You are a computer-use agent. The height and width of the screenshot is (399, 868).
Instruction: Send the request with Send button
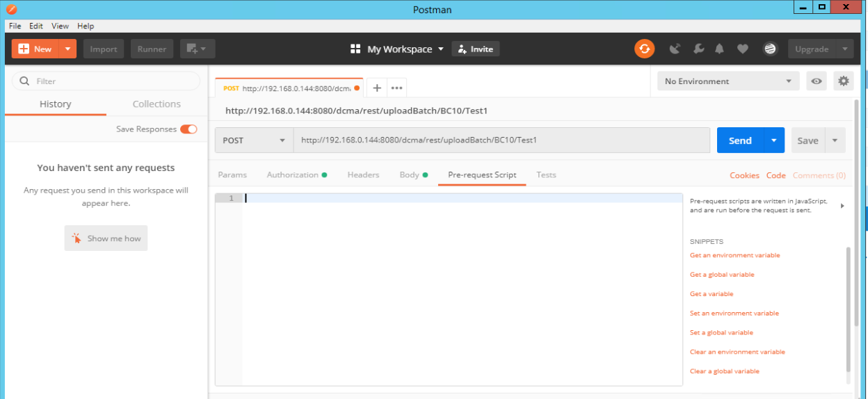740,140
